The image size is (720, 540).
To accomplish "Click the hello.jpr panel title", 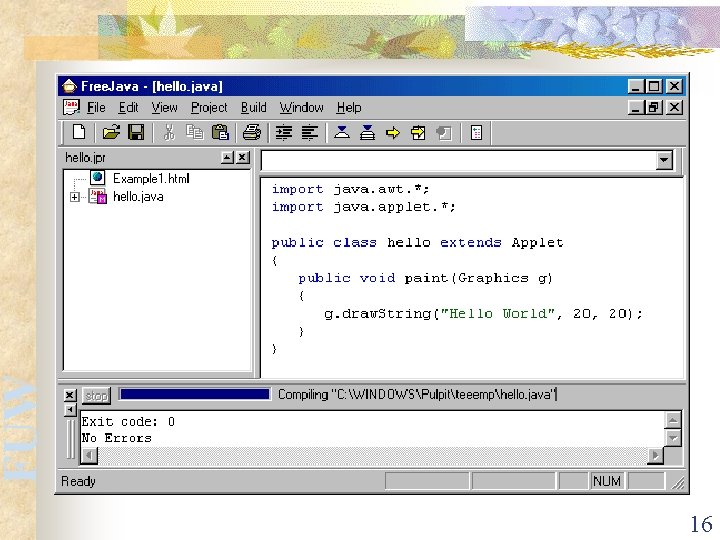I will pyautogui.click(x=85, y=158).
